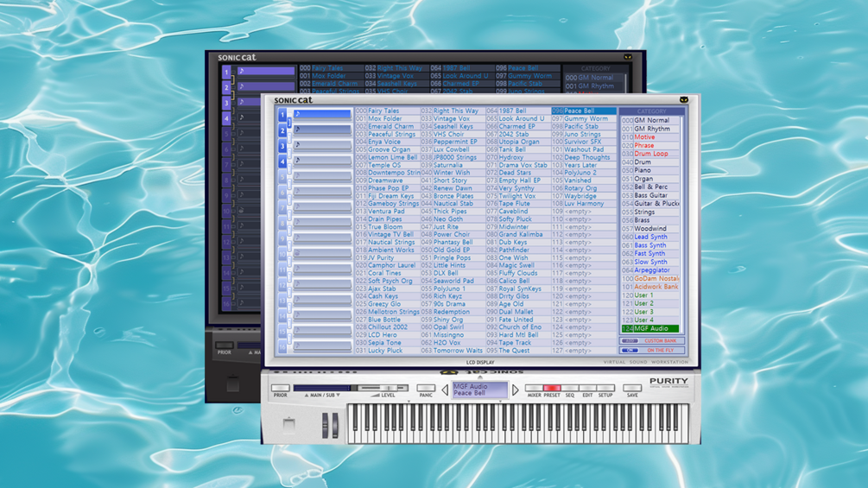The height and width of the screenshot is (488, 868).
Task: Select preset 019 JV Purity
Action: 388,258
